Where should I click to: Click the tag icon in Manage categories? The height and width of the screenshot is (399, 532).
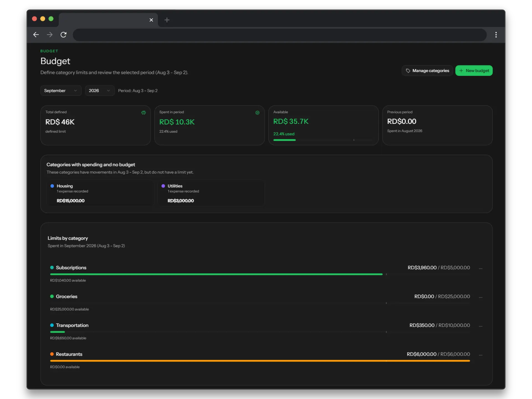(408, 71)
